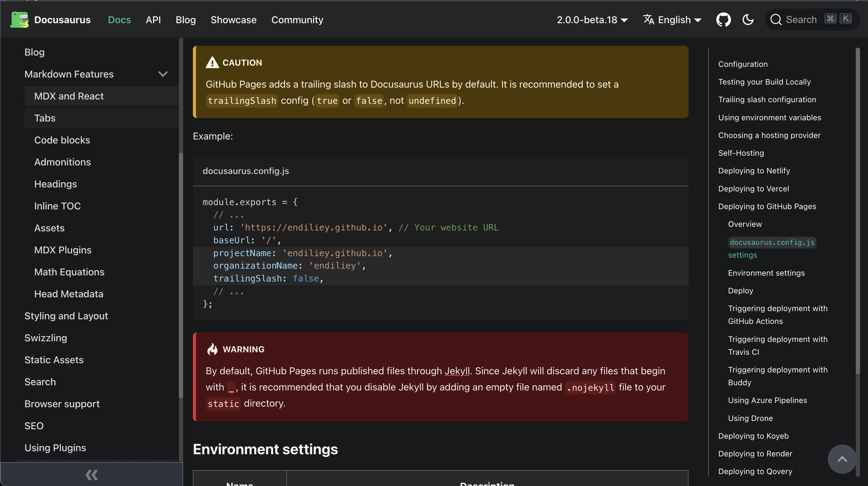Image resolution: width=868 pixels, height=486 pixels.
Task: Click the language translate icon
Action: point(649,20)
